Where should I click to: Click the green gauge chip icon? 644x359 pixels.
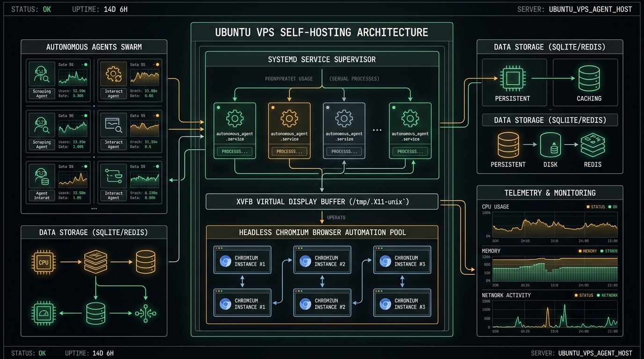(x=44, y=313)
